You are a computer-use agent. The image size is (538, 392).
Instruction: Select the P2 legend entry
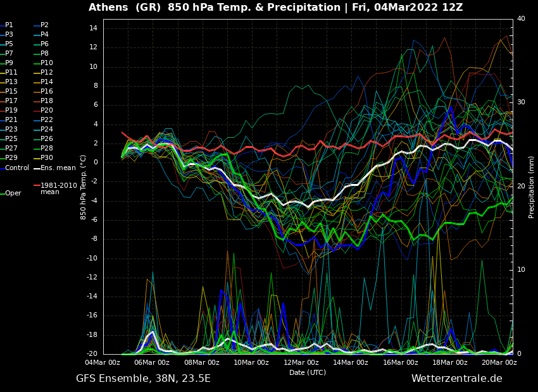44,25
